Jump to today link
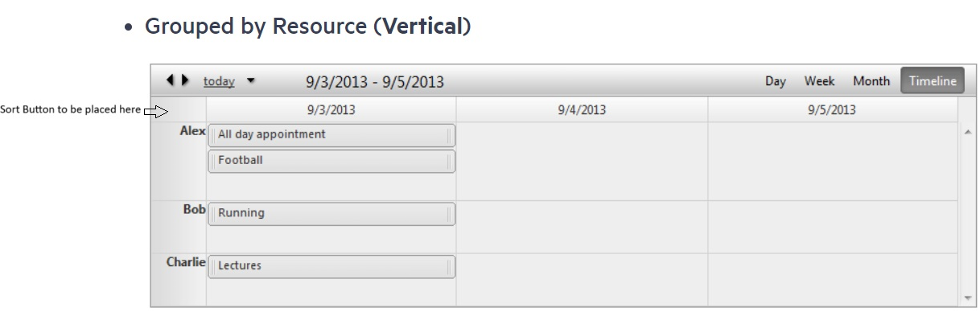Image resolution: width=980 pixels, height=312 pixels. [219, 81]
